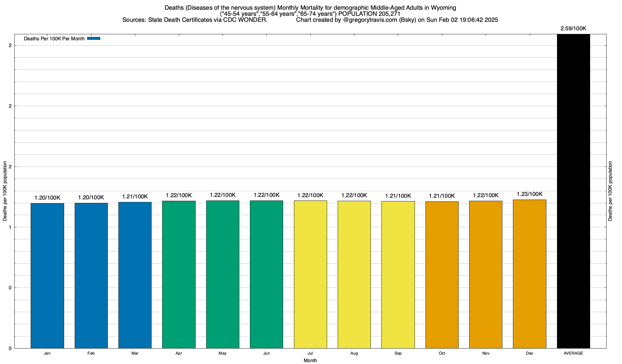The height and width of the screenshot is (364, 622).
Task: Select the October orange bar
Action: coord(442,275)
